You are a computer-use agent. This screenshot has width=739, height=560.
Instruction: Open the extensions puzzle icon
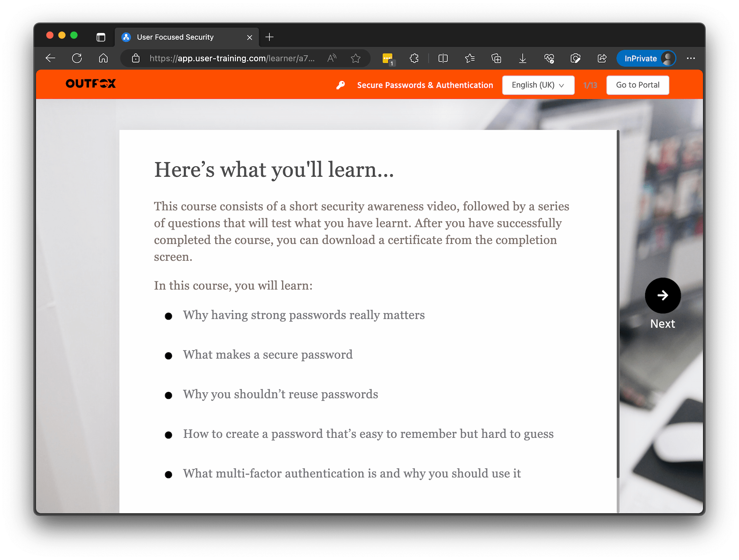(x=414, y=58)
